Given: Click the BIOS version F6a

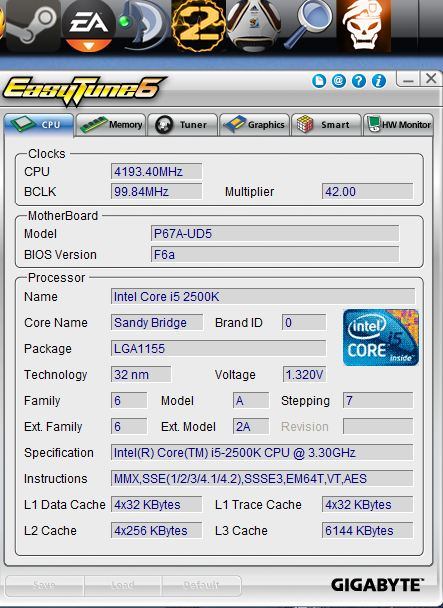Looking at the screenshot, I should tap(275, 255).
